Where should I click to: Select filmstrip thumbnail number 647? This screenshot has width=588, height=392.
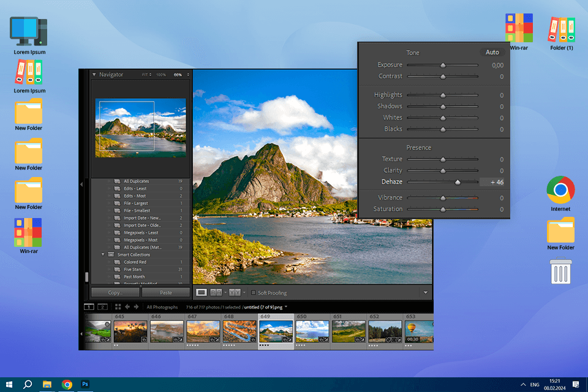(203, 331)
